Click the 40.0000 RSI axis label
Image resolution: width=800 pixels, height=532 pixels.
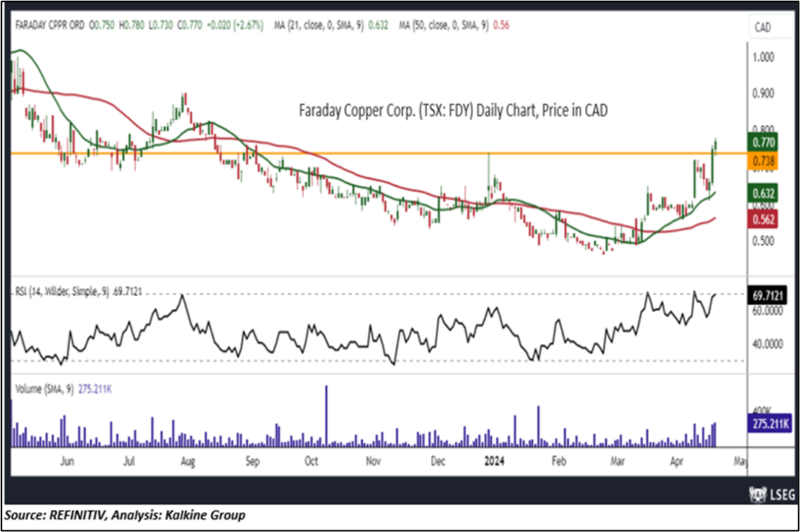point(767,344)
